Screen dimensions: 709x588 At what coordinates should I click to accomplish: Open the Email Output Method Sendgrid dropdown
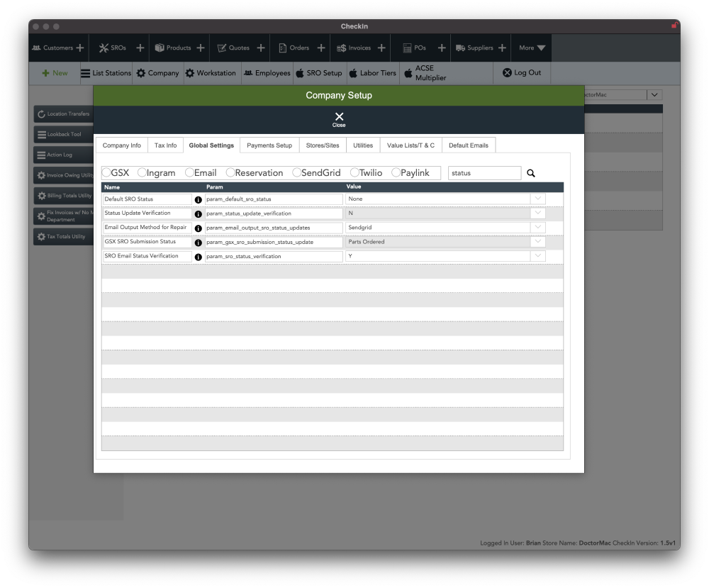[x=538, y=228]
